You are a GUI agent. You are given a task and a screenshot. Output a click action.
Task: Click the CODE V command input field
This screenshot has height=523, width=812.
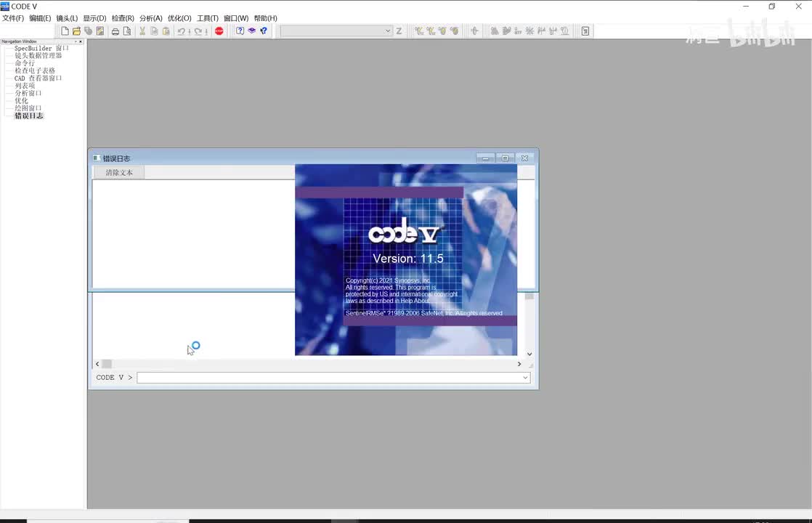333,378
